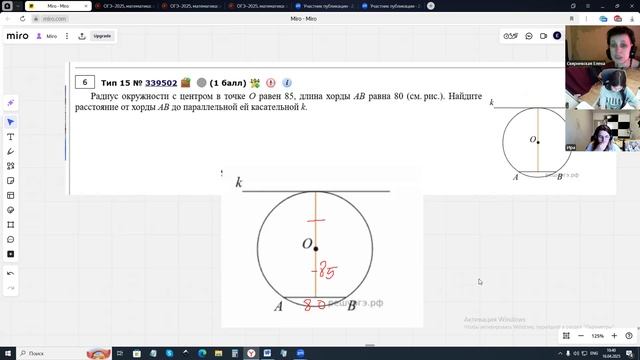The image size is (640, 360).
Task: Open the comments chat panel
Action: tap(529, 36)
